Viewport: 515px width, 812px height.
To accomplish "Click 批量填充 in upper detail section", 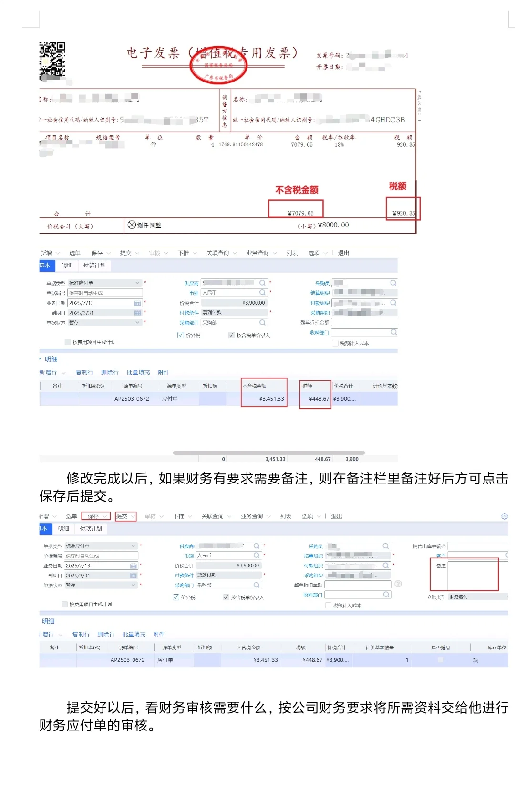I will click(x=138, y=372).
